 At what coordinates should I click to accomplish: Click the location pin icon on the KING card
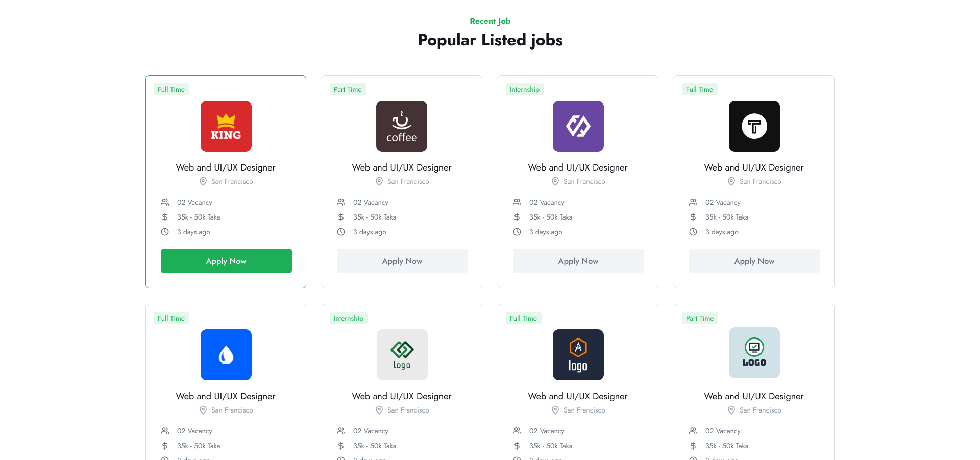[x=203, y=181]
